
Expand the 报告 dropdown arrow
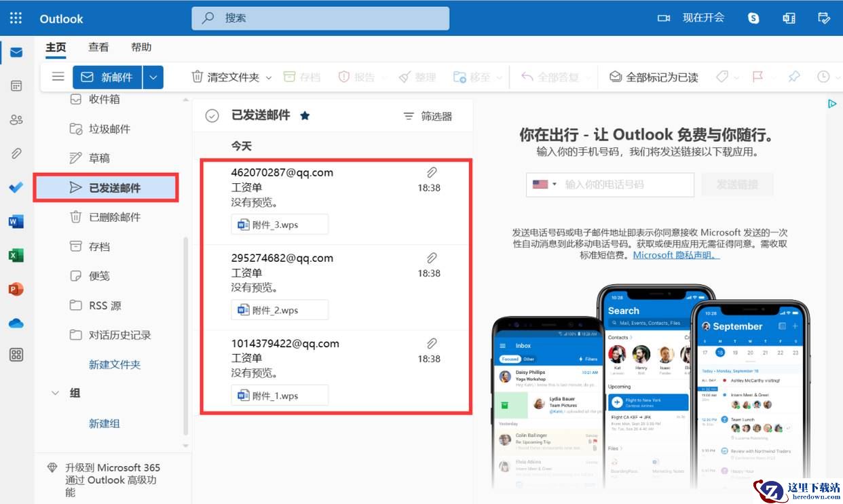click(384, 78)
